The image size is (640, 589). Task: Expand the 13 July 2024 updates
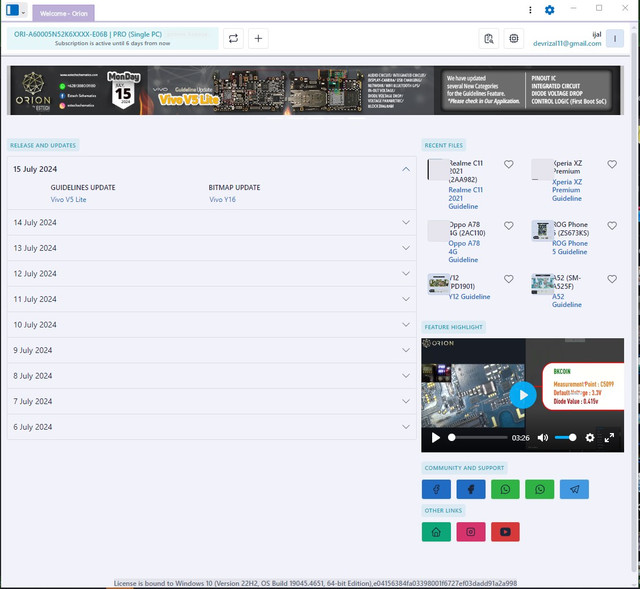click(x=212, y=248)
